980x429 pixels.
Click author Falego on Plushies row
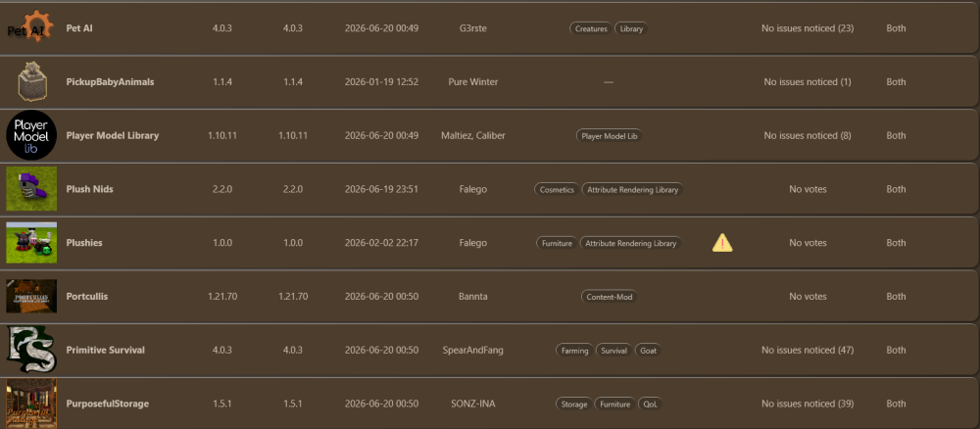[472, 242]
